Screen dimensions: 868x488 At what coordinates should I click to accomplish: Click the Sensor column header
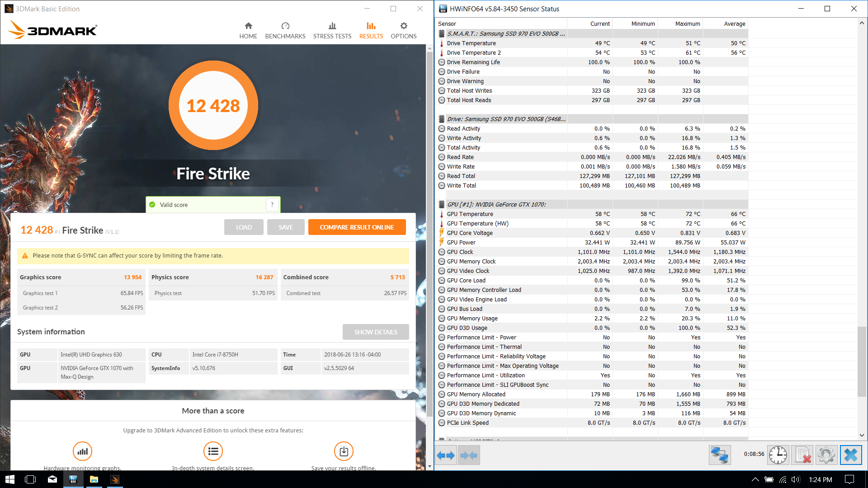point(502,24)
